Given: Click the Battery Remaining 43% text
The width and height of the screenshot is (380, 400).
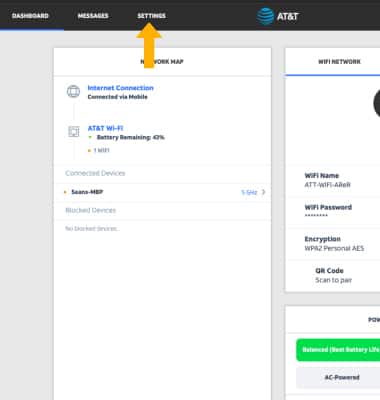Looking at the screenshot, I should (x=131, y=137).
